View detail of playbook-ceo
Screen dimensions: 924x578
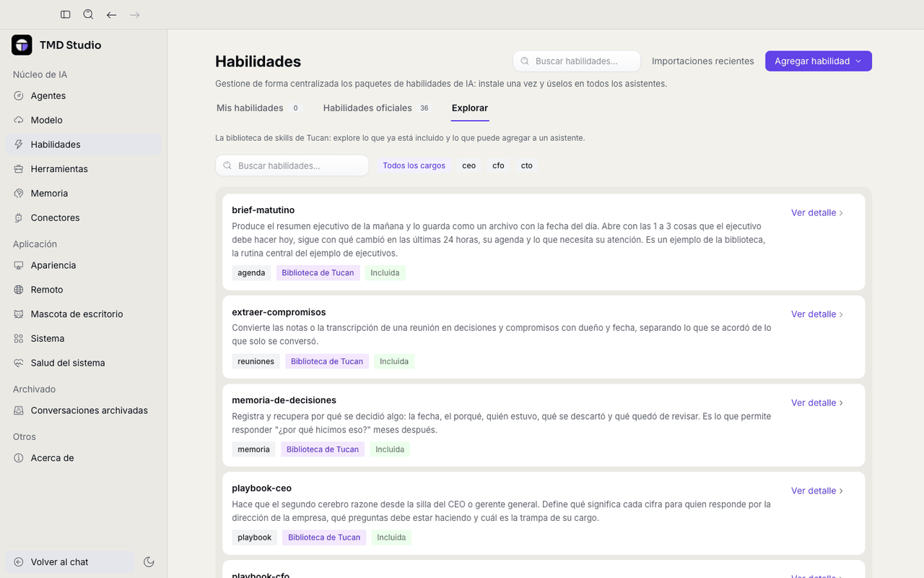click(817, 491)
